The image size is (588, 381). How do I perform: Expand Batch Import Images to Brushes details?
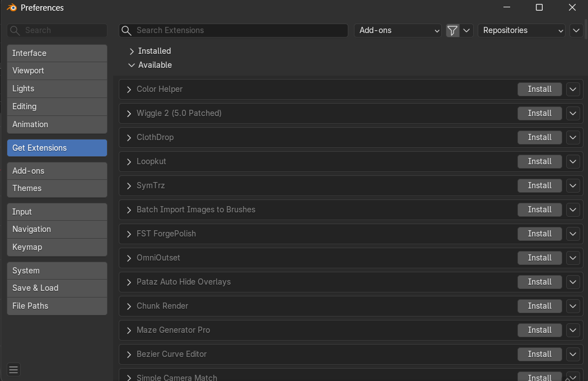(x=129, y=210)
